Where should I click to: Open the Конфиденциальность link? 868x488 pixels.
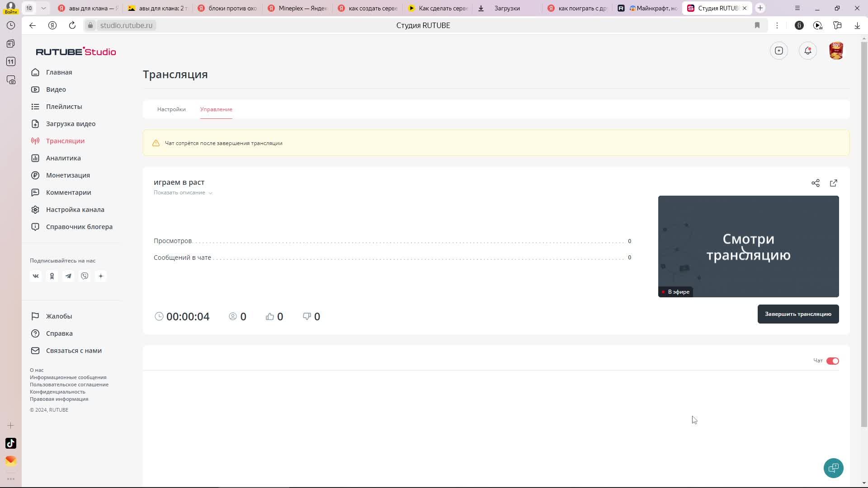(57, 392)
